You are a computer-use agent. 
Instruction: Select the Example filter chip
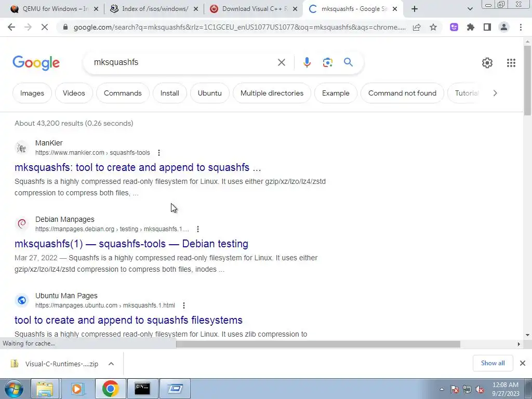pos(336,93)
